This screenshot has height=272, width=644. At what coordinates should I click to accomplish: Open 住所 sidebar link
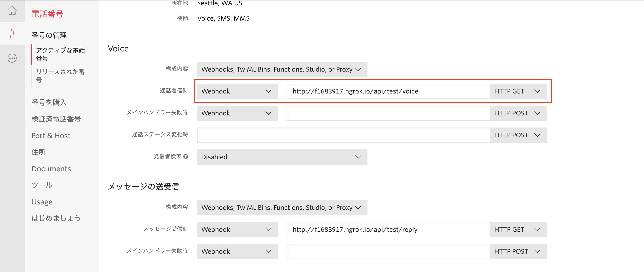(x=39, y=152)
